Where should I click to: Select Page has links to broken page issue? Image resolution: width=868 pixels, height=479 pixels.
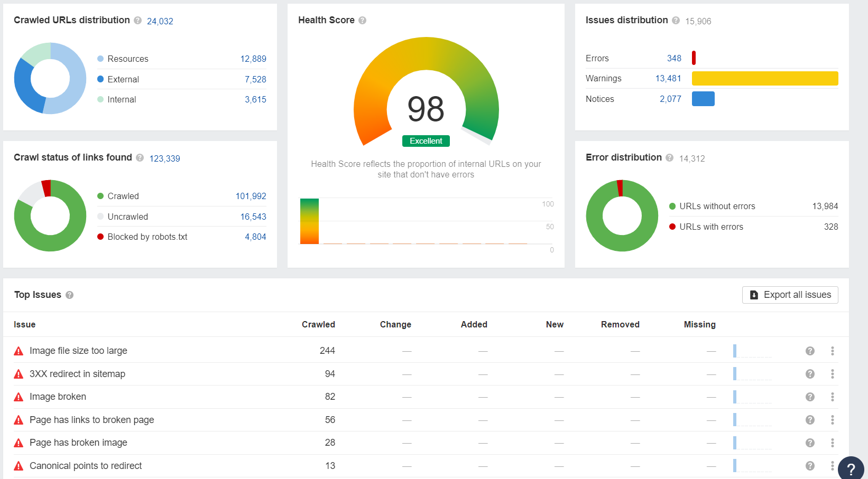pyautogui.click(x=92, y=420)
